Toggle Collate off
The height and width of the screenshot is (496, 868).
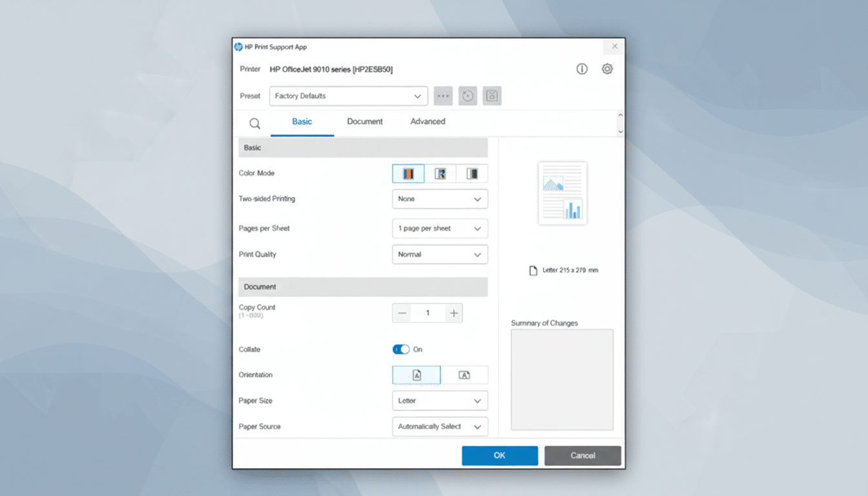[402, 349]
